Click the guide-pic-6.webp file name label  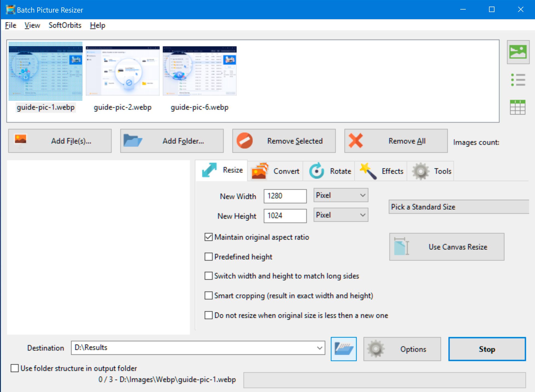pyautogui.click(x=199, y=107)
